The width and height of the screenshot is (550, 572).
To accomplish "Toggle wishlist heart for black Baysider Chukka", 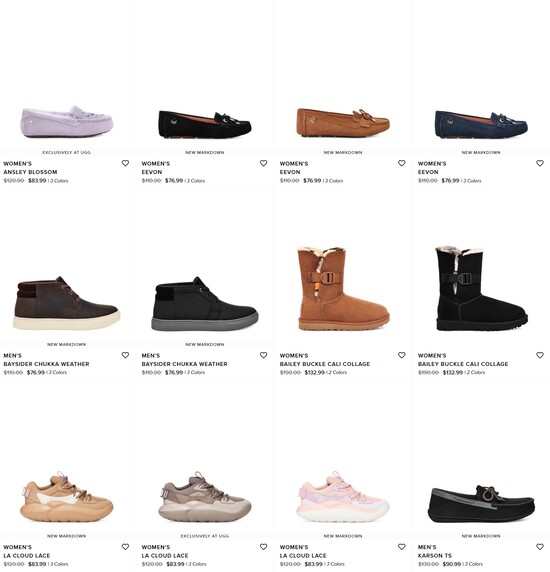I will (263, 355).
